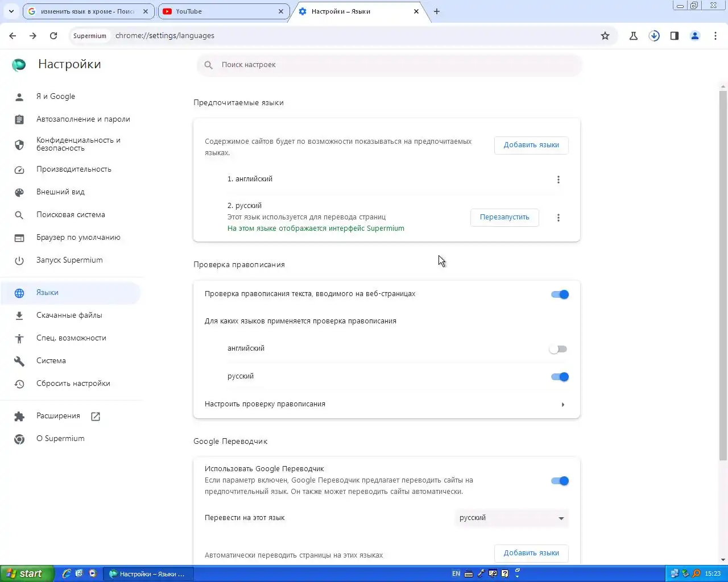Open Внешний вид section
Viewport: 728px width, 582px height.
71,192
